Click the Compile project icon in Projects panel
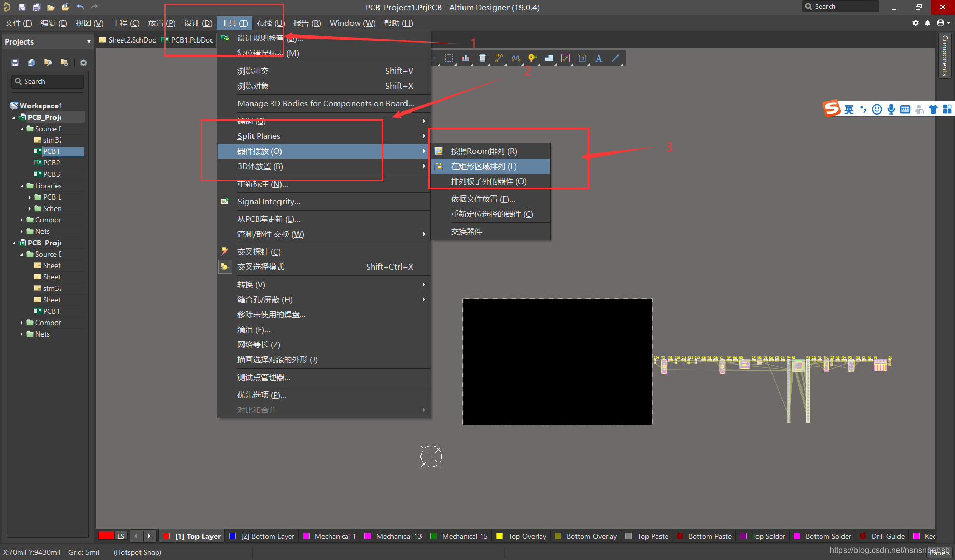 [31, 63]
